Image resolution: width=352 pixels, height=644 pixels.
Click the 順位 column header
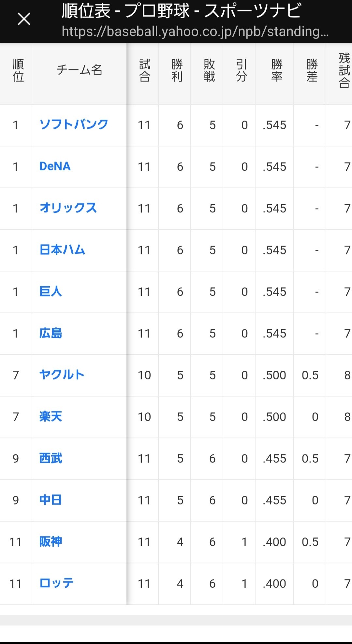tap(18, 70)
